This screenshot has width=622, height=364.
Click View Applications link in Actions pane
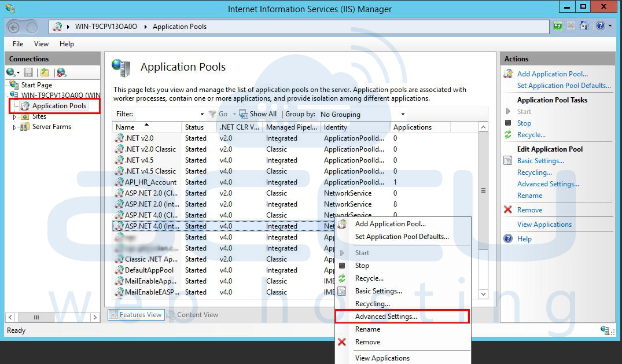coord(544,225)
